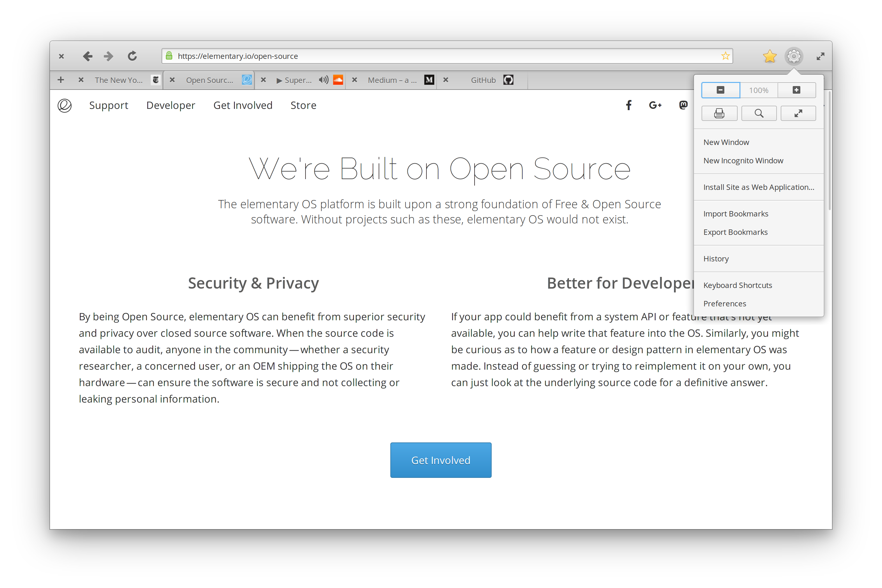Viewport: 882px width, 588px height.
Task: Choose Import Bookmarks
Action: tap(759, 214)
